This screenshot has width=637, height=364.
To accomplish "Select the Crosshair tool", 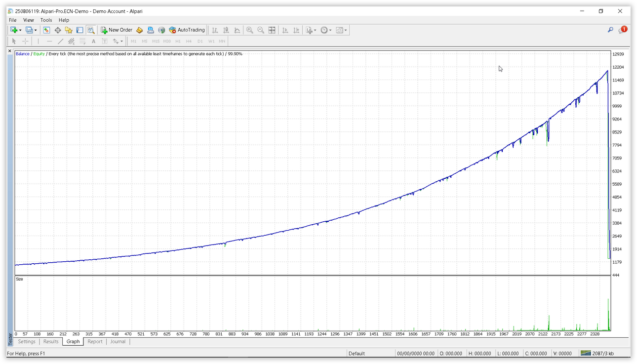I will pos(25,41).
